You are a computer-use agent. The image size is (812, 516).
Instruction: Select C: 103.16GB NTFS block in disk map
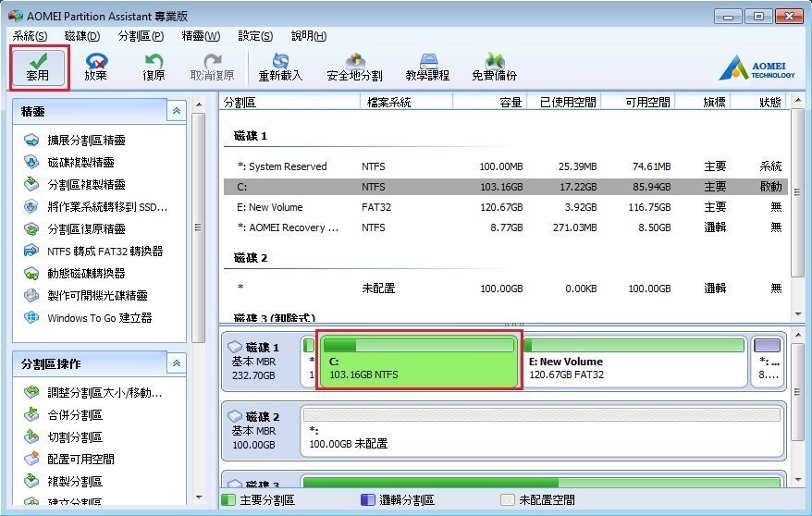[x=418, y=362]
